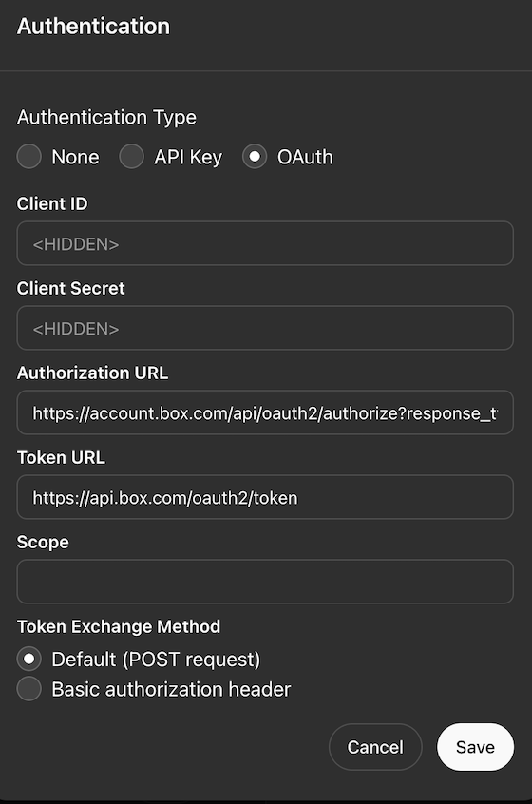Pick Default (POST request) exchange method
This screenshot has width=532, height=804.
(x=29, y=659)
